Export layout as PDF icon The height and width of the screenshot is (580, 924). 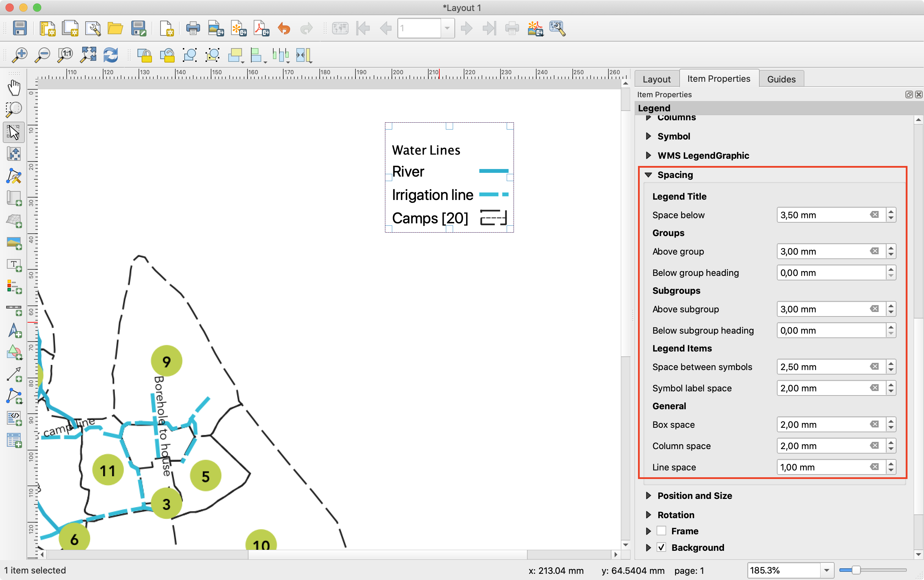point(261,29)
